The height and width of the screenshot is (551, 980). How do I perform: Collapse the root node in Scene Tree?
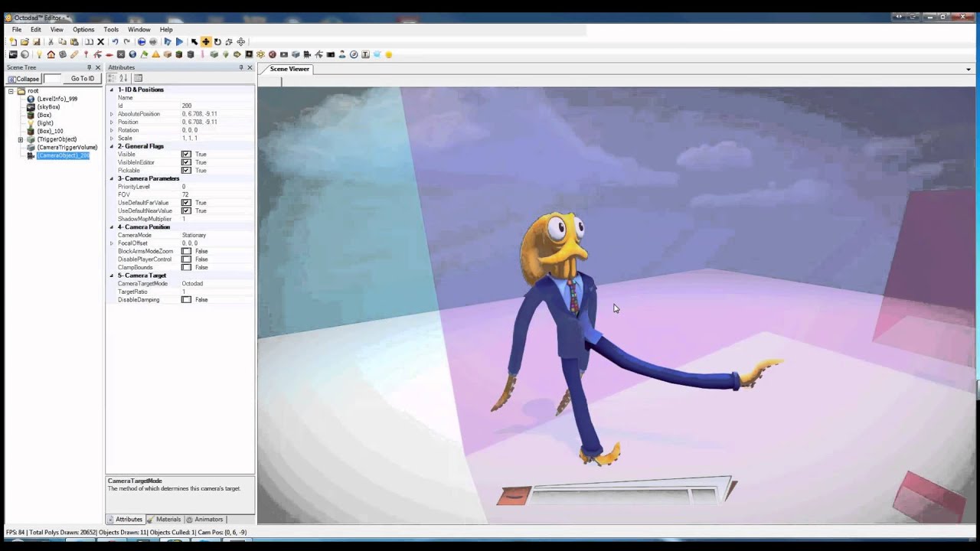[x=11, y=91]
